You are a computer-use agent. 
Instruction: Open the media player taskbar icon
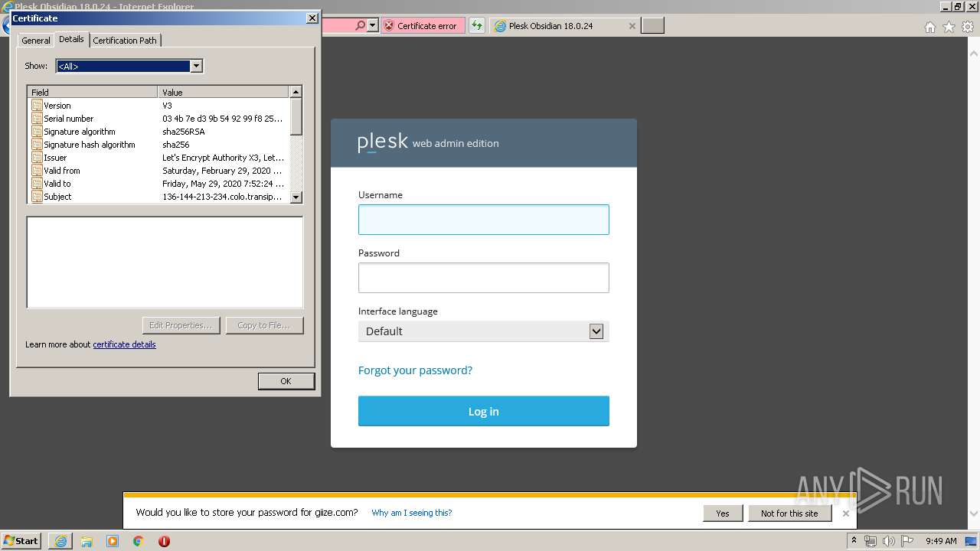(x=113, y=541)
